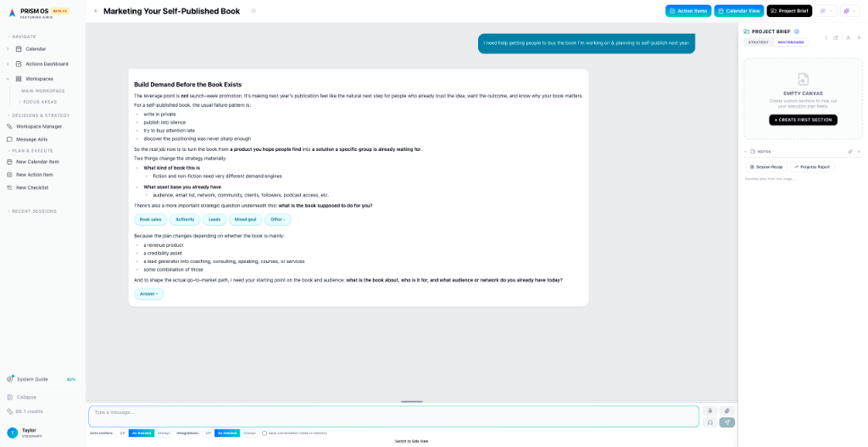Set Airis confers to Off
Viewport: 868px width, 447px height.
[122, 433]
